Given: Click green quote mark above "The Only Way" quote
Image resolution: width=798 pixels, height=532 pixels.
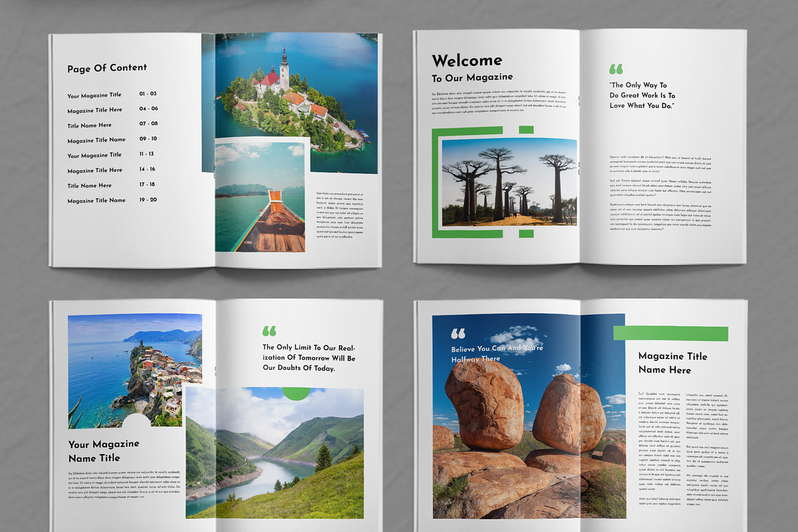Looking at the screenshot, I should click(616, 68).
